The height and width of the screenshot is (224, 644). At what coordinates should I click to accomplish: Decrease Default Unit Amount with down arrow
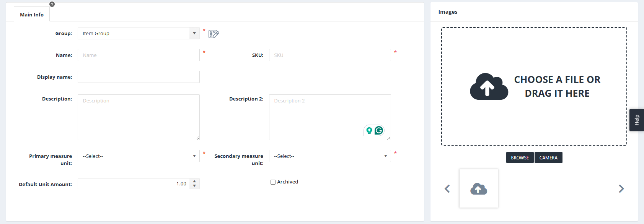(x=194, y=186)
